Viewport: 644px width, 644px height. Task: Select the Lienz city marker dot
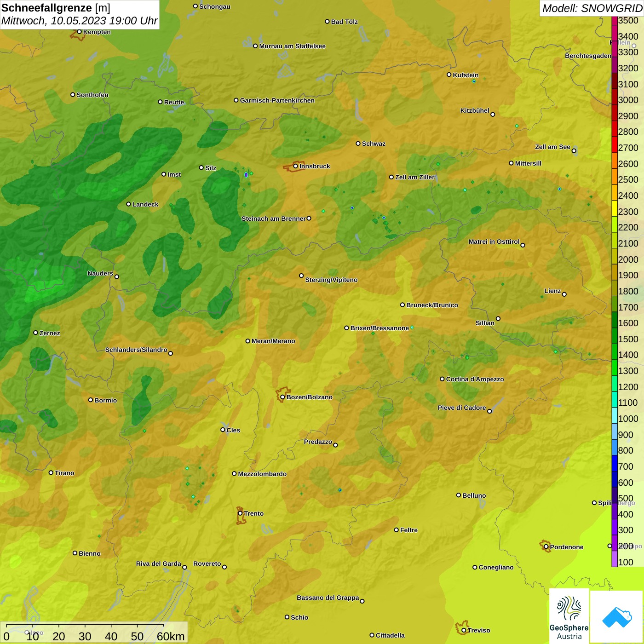point(564,294)
